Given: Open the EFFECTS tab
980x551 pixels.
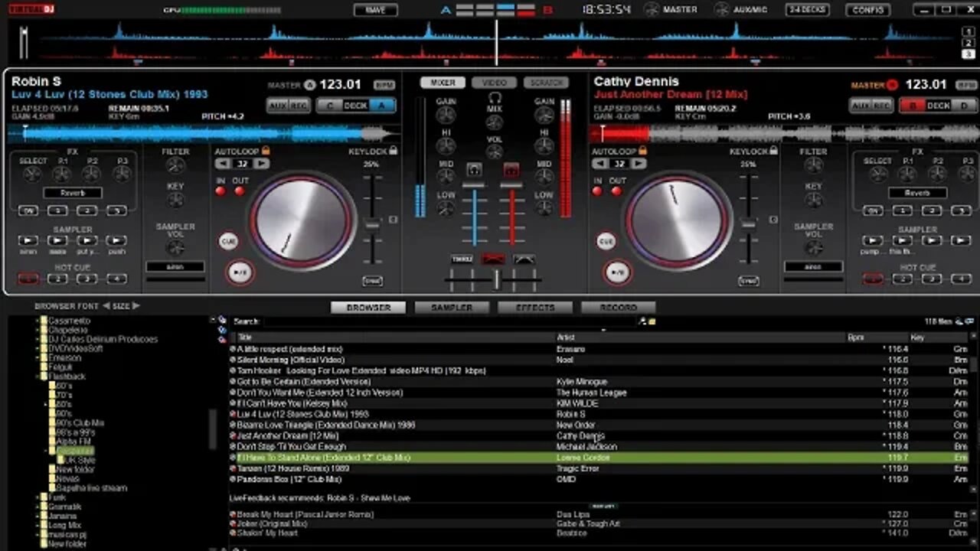Looking at the screenshot, I should tap(535, 308).
